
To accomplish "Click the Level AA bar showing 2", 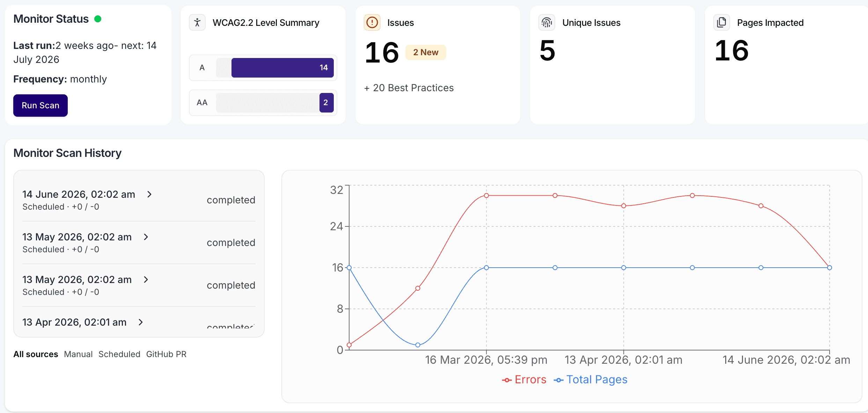I will (x=326, y=103).
